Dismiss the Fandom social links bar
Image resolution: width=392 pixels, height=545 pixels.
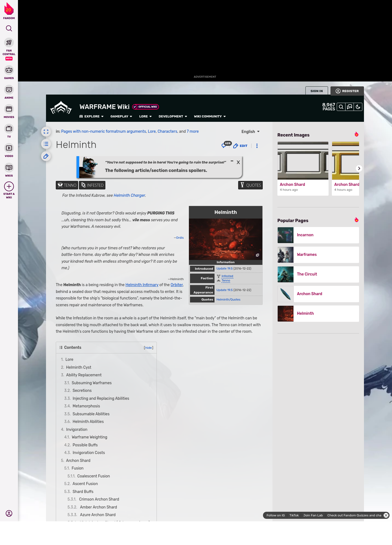point(386,515)
